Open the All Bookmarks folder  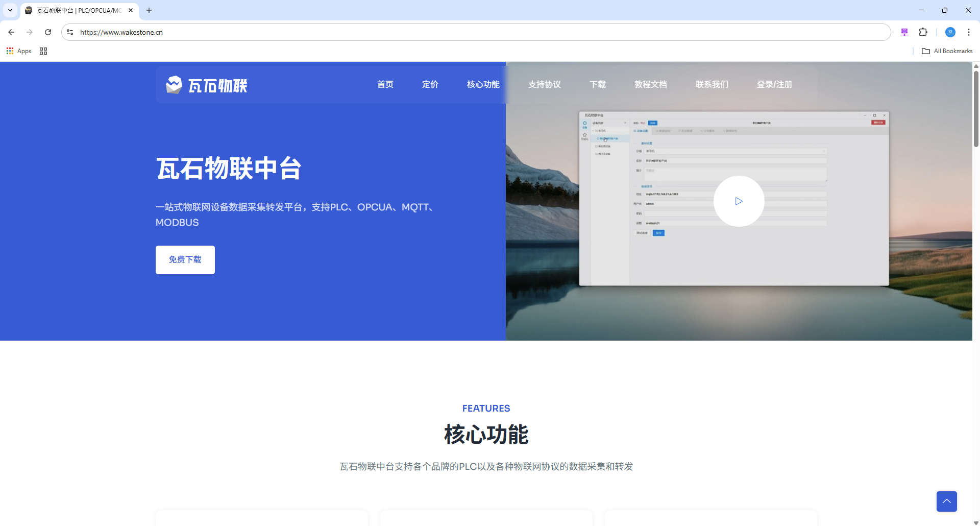pos(947,51)
